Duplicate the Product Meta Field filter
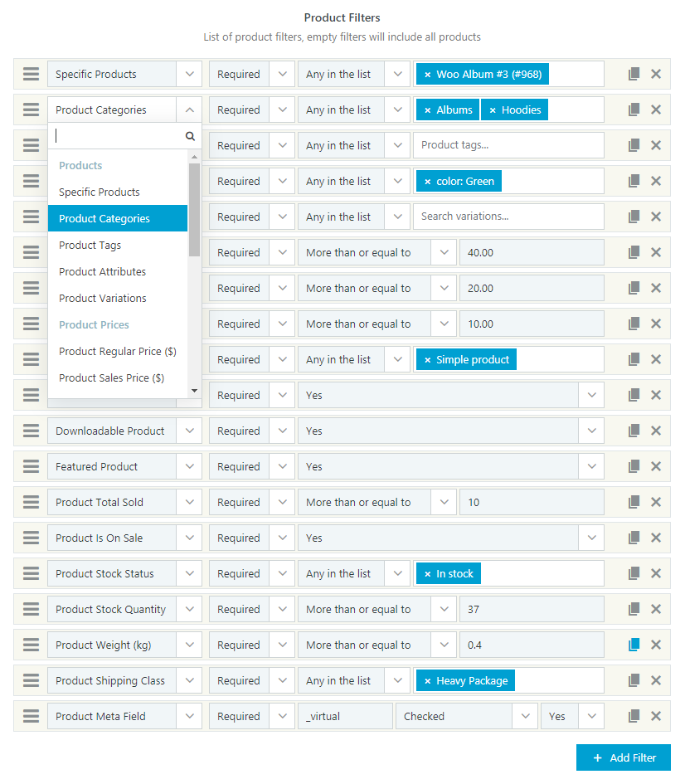This screenshot has height=784, width=685. 634,716
